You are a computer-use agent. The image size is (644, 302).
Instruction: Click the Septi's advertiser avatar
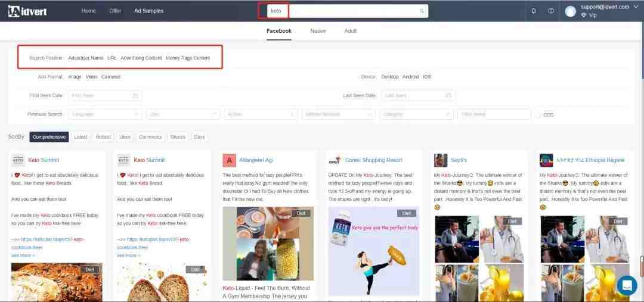(x=440, y=160)
